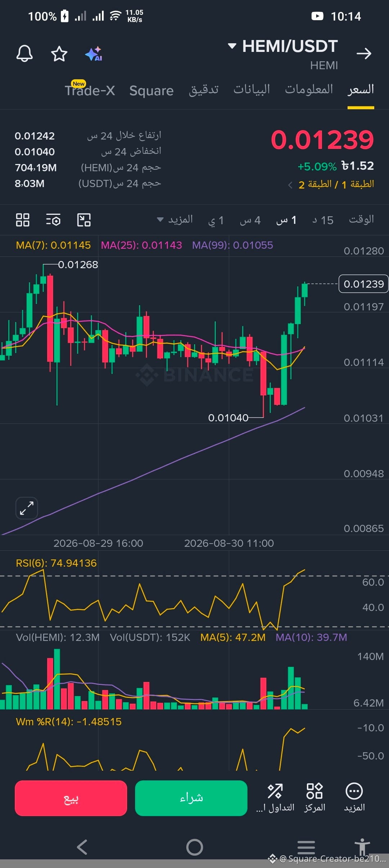
Task: Tap the MA(25) indicator label
Action: [x=142, y=245]
